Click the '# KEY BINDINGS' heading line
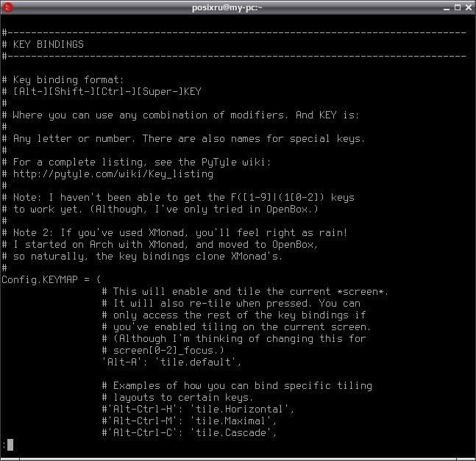The height and width of the screenshot is (461, 476). [43, 45]
